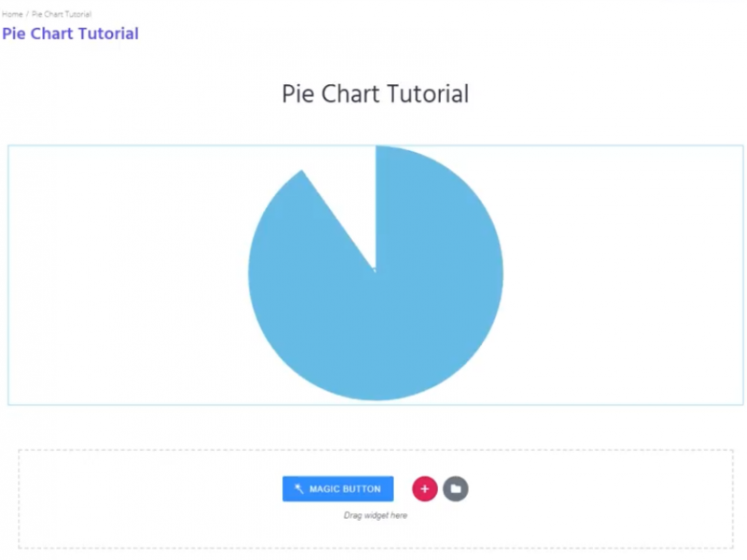Click the blue Magic Button label text
The width and height of the screenshot is (747, 560).
pos(345,488)
